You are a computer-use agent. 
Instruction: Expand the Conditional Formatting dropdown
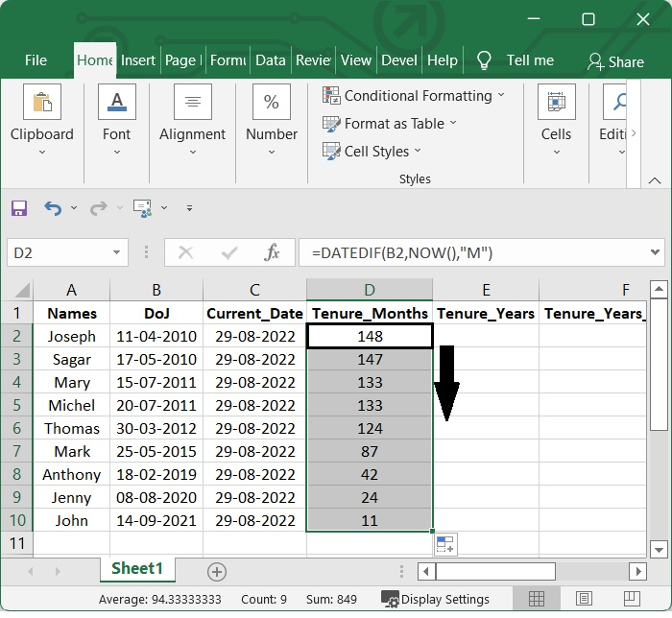pos(501,96)
